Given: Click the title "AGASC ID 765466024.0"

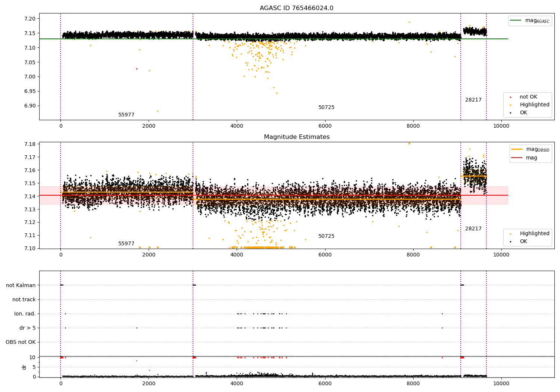Looking at the screenshot, I should click(296, 8).
